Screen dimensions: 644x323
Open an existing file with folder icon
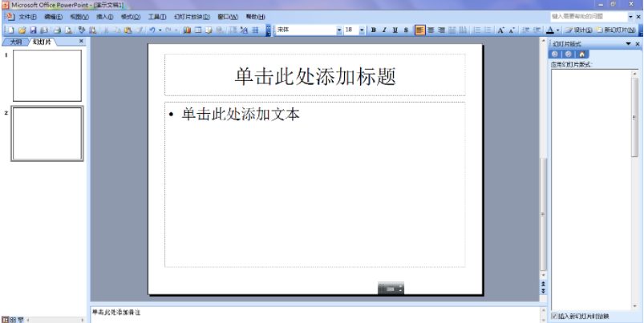(22, 30)
